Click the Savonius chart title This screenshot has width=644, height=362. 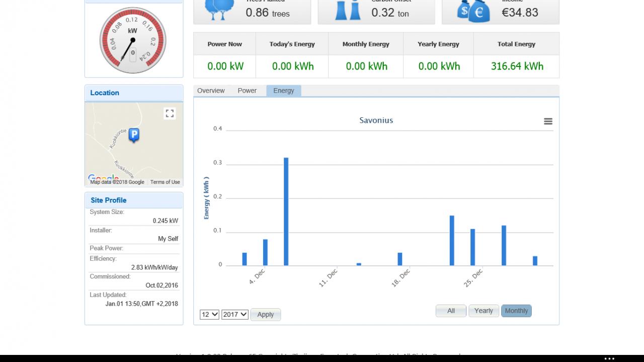tap(376, 120)
